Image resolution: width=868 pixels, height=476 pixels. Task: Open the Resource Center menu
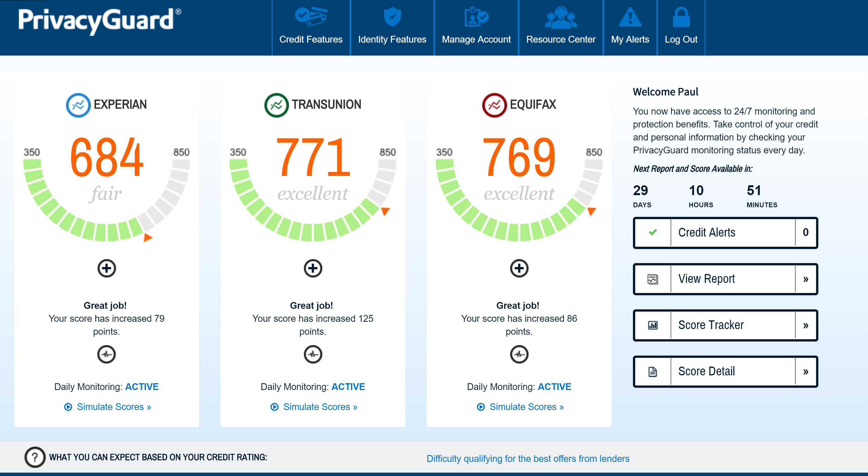(x=561, y=28)
